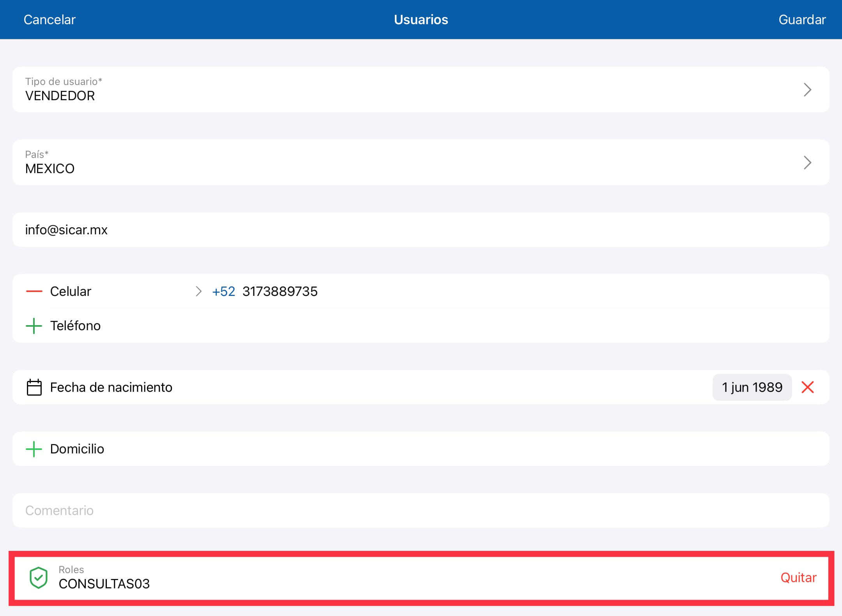
Task: Tap Guardar to save user
Action: point(802,19)
